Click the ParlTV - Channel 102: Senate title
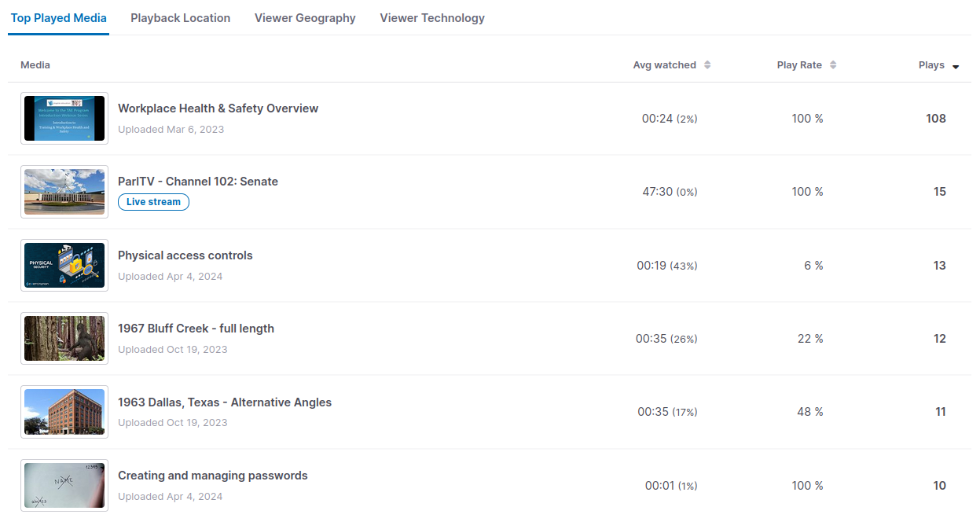 coord(198,182)
